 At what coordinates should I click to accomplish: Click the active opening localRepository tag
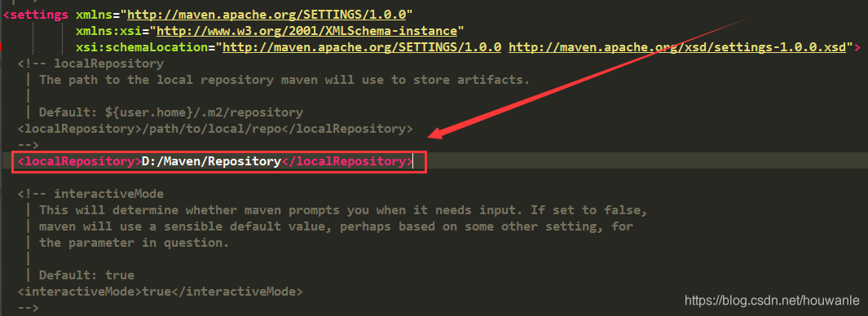79,161
